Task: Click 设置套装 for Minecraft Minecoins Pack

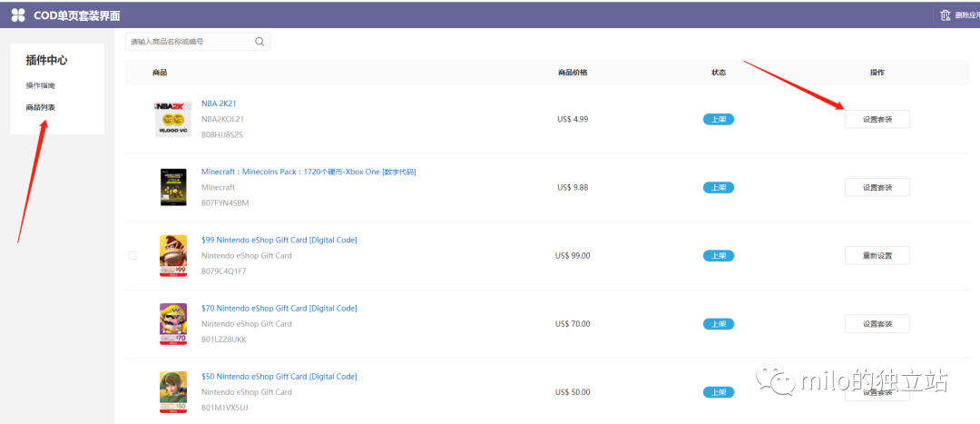Action: tap(877, 187)
